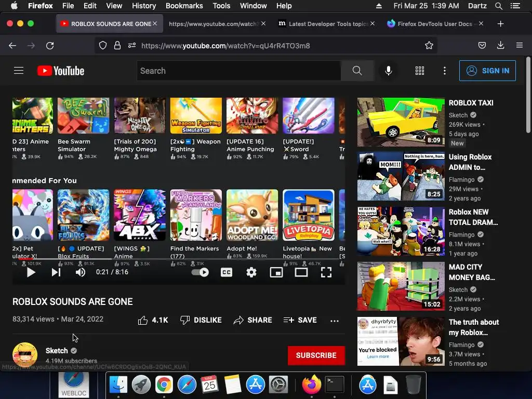Open the History menu
Image resolution: width=532 pixels, height=399 pixels.
tap(144, 6)
